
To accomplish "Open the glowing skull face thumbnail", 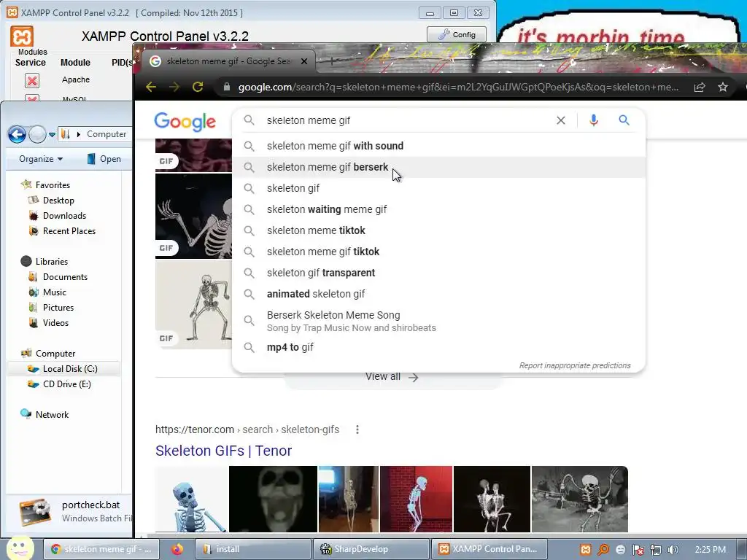I will tap(273, 499).
